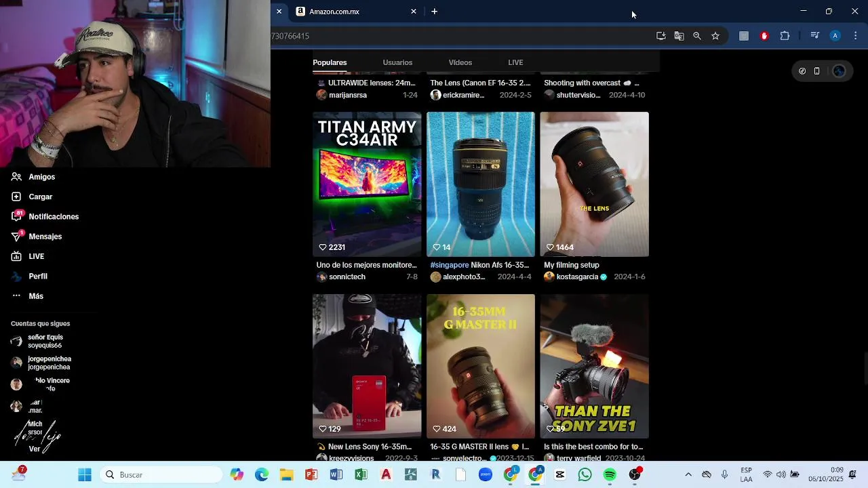Open the volume control in system tray

(x=781, y=475)
